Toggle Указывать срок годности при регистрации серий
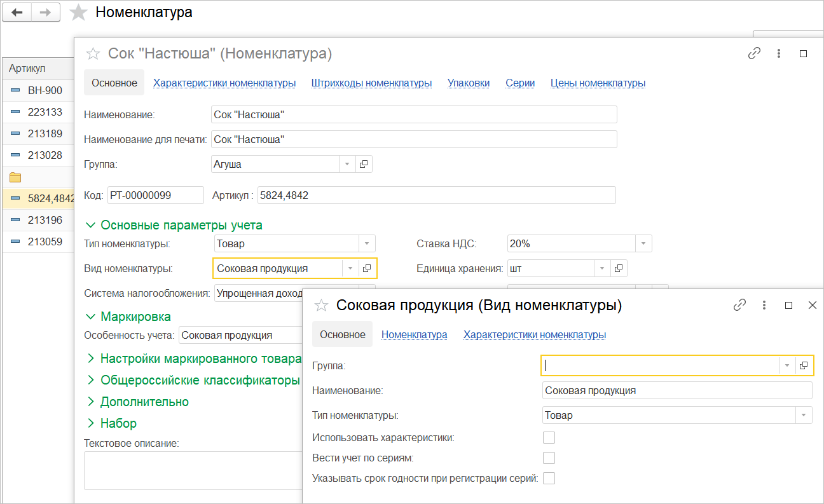The height and width of the screenshot is (504, 824). click(x=549, y=478)
